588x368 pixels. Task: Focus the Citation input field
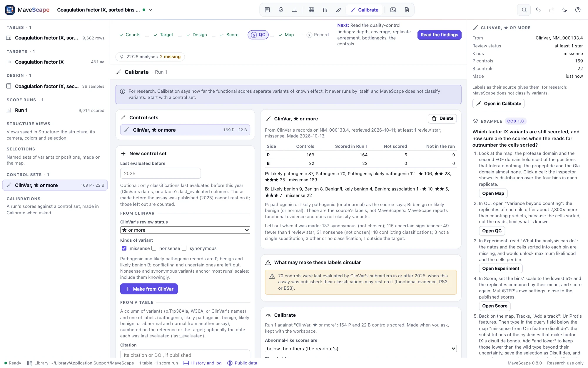click(x=185, y=354)
